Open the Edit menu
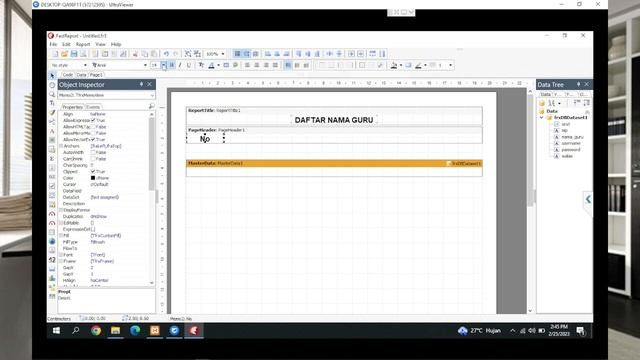640x360 pixels. click(x=66, y=44)
